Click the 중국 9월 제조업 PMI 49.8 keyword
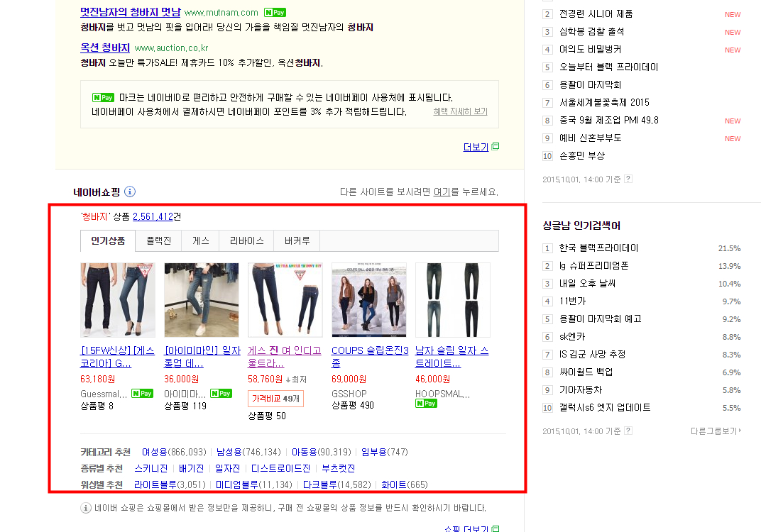Viewport: 761px width, 532px height. point(608,121)
